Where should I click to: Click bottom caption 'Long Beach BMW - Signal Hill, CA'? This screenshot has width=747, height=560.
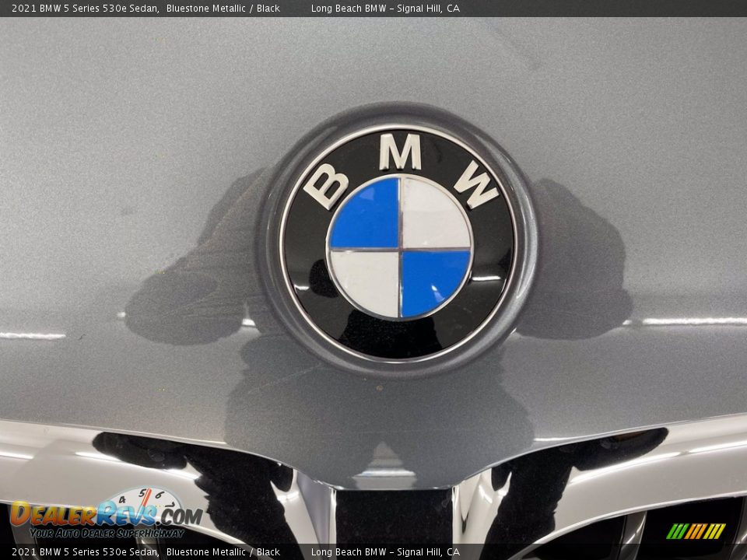[385, 552]
